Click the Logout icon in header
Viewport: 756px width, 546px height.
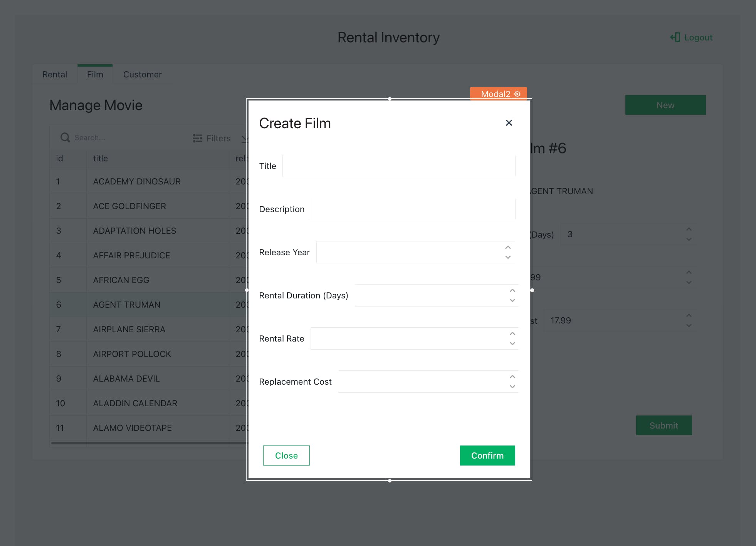click(x=675, y=37)
